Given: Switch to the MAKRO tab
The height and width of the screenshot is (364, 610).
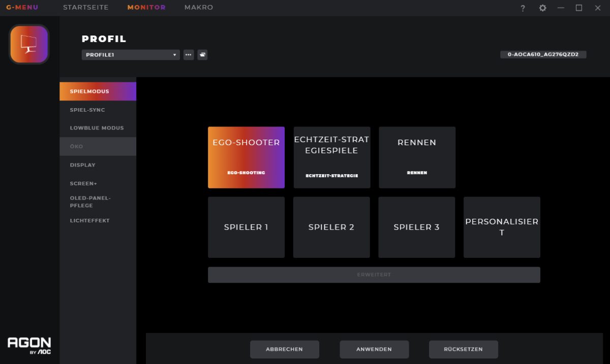Looking at the screenshot, I should click(x=199, y=8).
